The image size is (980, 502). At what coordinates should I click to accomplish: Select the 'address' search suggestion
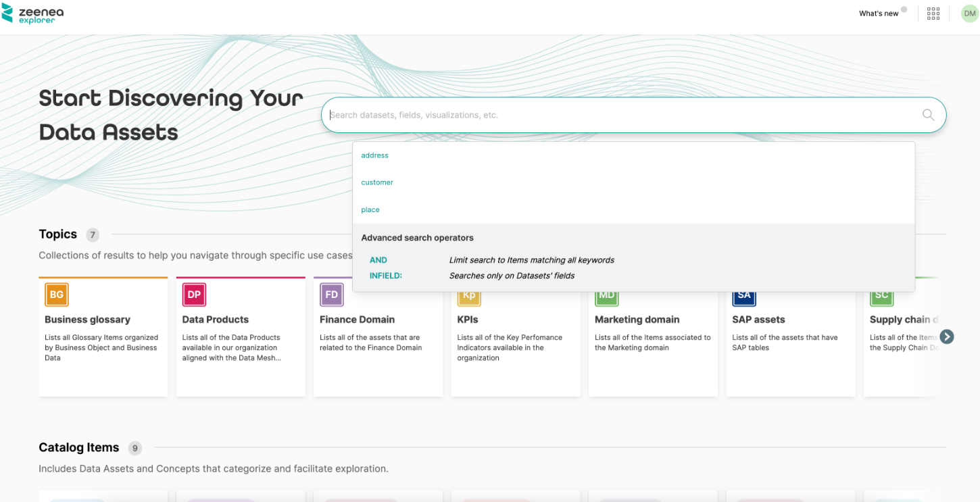click(374, 155)
